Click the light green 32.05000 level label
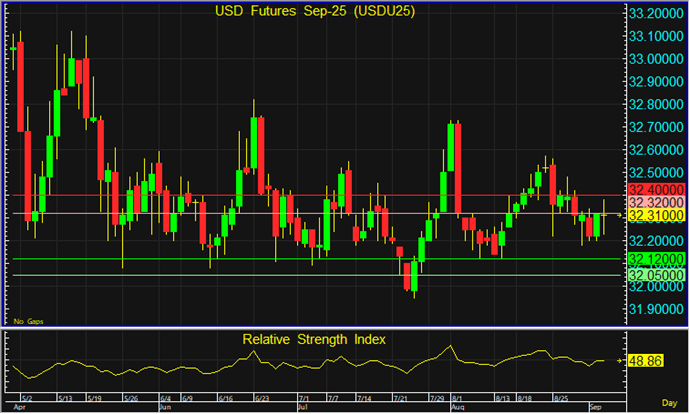 click(654, 275)
